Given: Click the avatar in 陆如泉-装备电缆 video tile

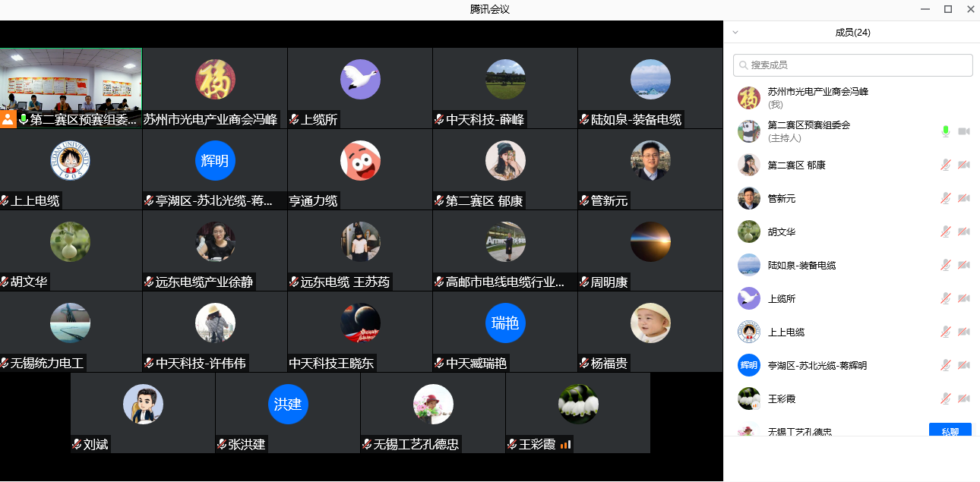Looking at the screenshot, I should 650,79.
